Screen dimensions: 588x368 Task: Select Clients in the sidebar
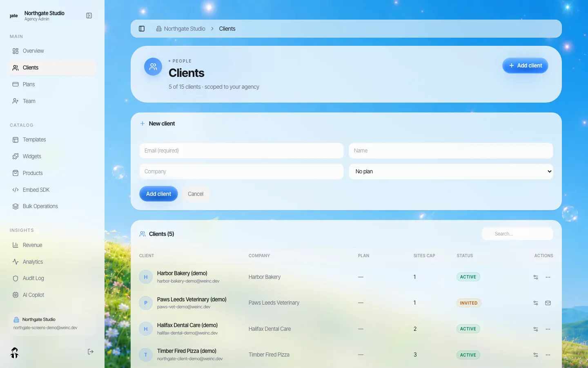pyautogui.click(x=52, y=68)
